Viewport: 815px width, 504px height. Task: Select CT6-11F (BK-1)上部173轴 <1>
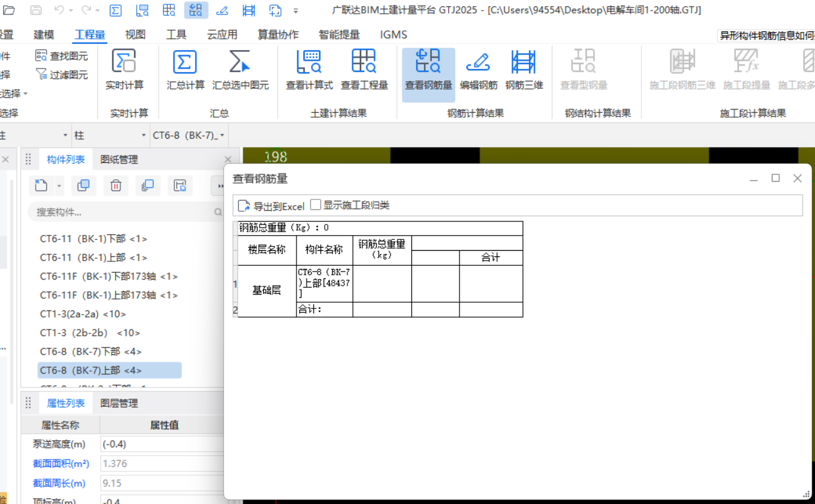tap(109, 295)
